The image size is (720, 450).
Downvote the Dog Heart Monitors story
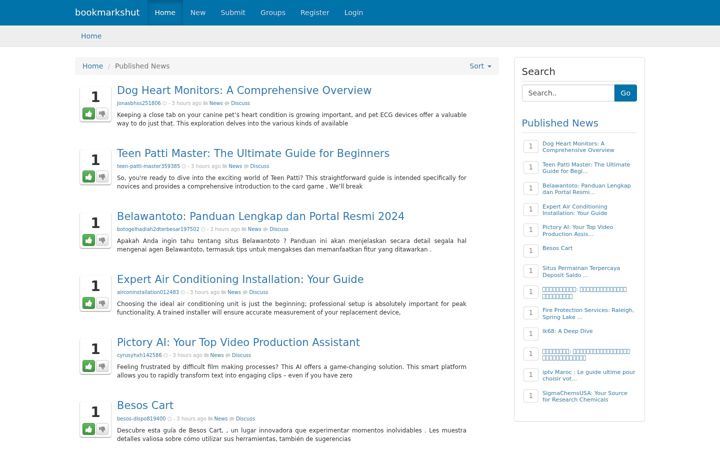[102, 113]
